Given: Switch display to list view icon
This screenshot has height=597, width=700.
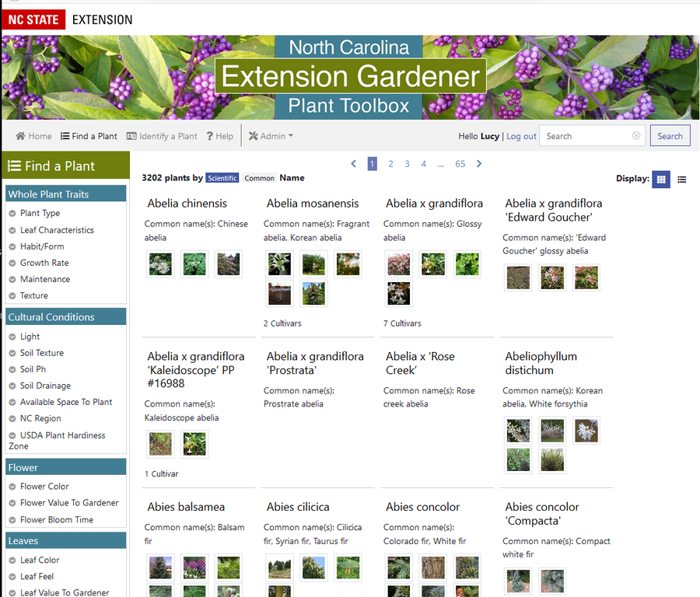Looking at the screenshot, I should click(x=682, y=180).
